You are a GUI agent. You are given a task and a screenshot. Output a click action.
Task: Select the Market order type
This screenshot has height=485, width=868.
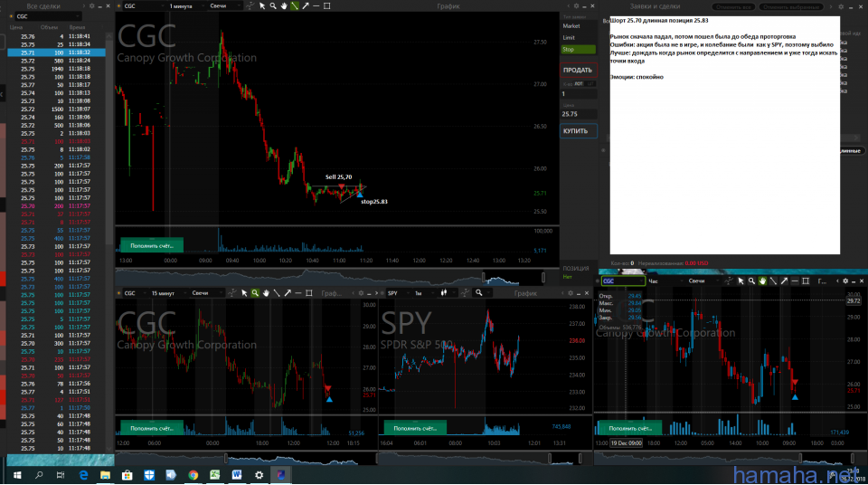point(579,26)
